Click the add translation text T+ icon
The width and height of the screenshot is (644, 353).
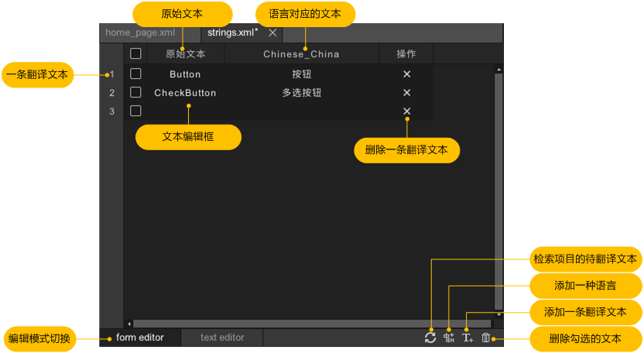(468, 338)
